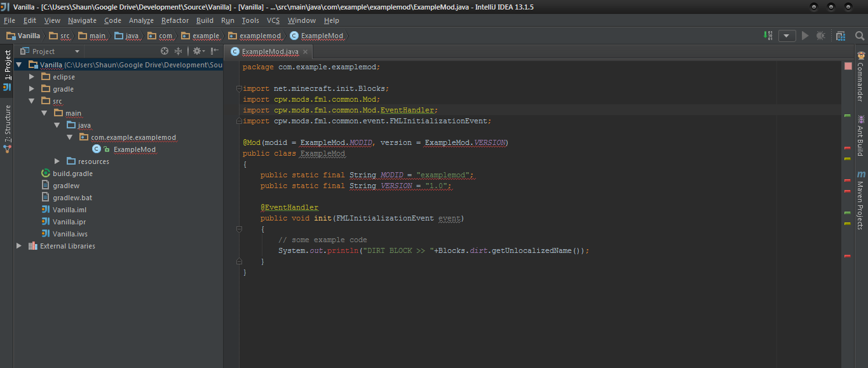The width and height of the screenshot is (868, 368).
Task: Select ExampleMod class in project tree
Action: [134, 149]
